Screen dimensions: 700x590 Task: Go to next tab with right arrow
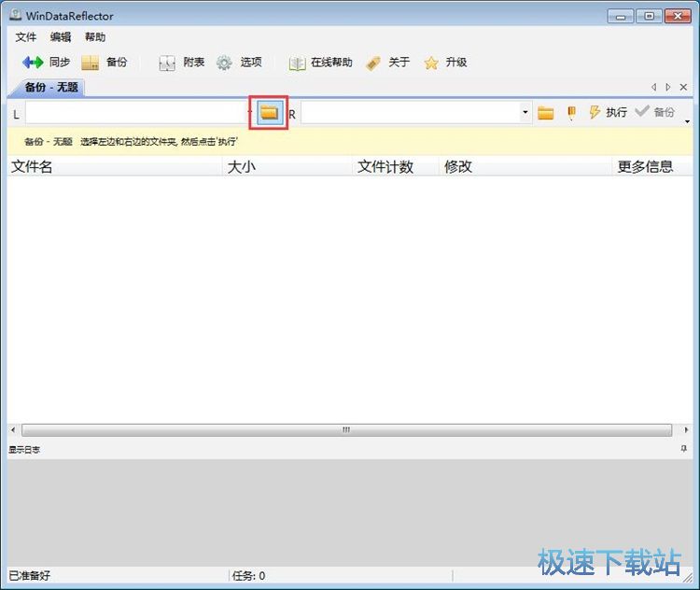pos(668,87)
